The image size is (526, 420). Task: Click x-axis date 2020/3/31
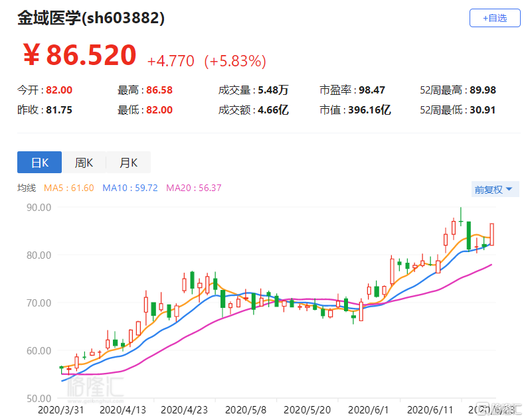[60, 410]
